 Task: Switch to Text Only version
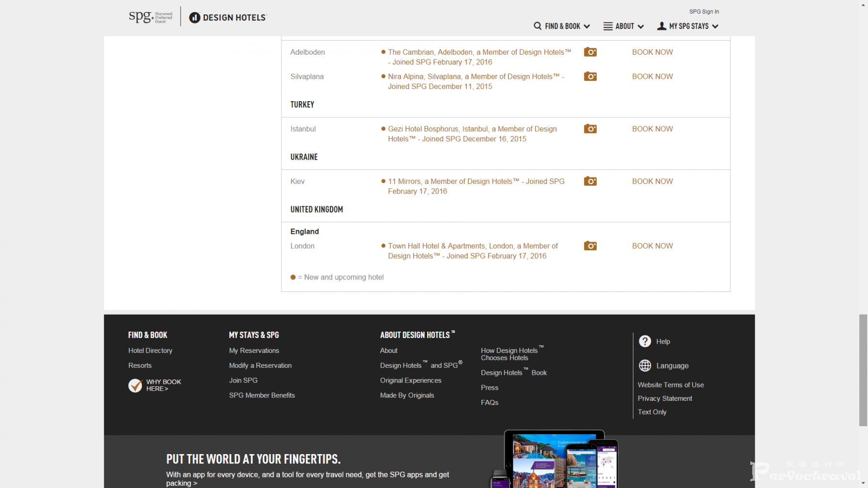pyautogui.click(x=651, y=412)
